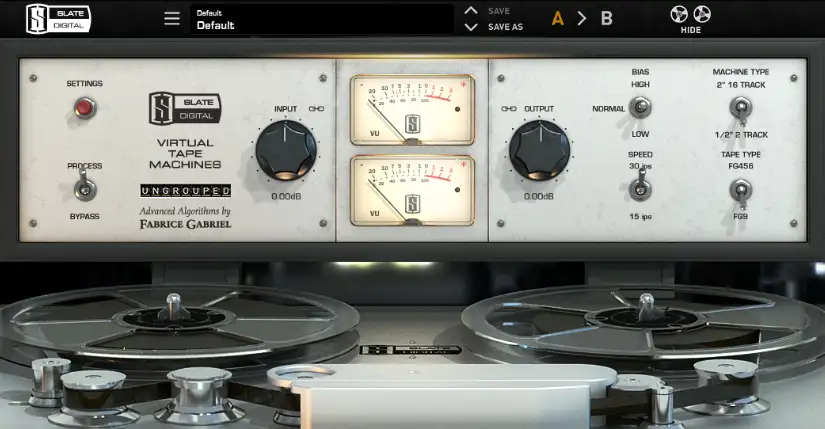825x429 pixels.
Task: Click the INPUT gain knob
Action: pos(286,151)
